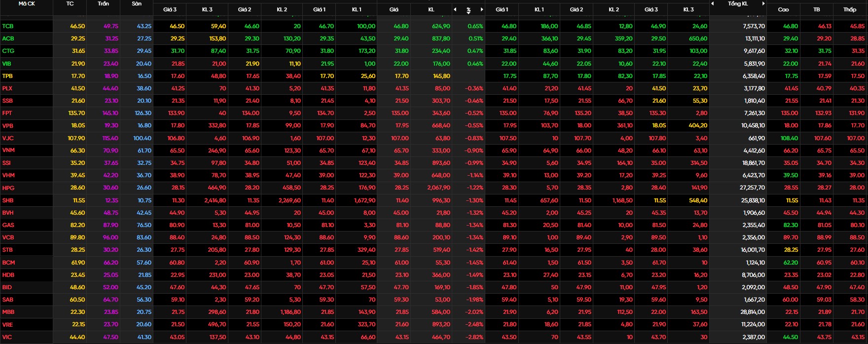Select the VCB stock symbol
This screenshot has height=344, width=868.
(x=8, y=237)
